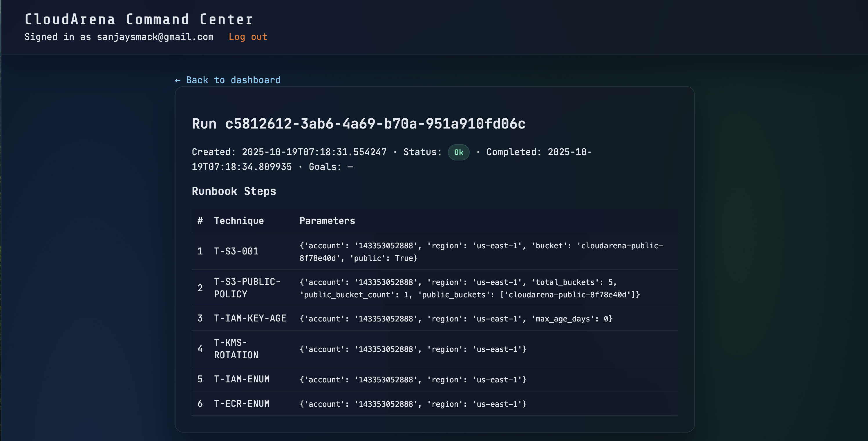Click the green Ok status badge
Screen dimensions: 868x441
(458, 152)
